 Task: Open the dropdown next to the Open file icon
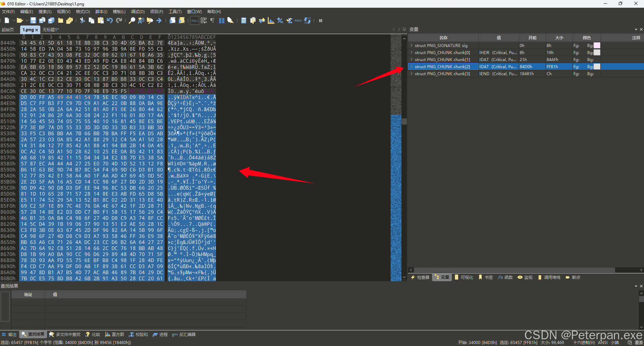(27, 21)
